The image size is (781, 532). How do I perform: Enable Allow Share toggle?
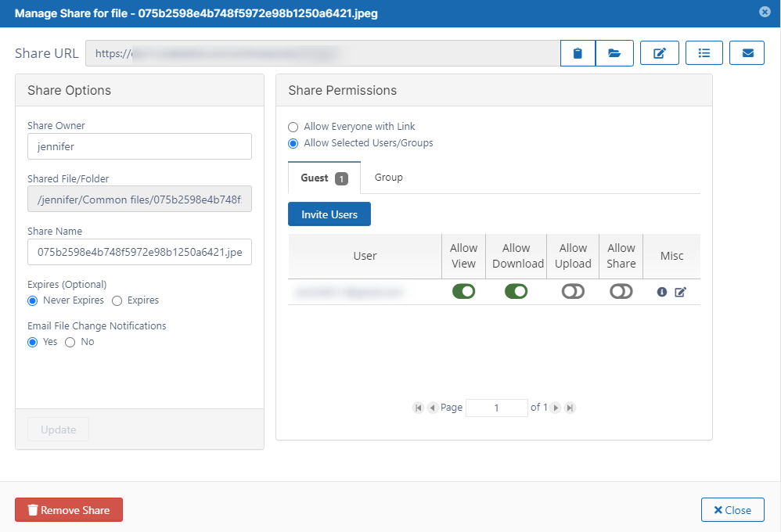[x=621, y=292]
